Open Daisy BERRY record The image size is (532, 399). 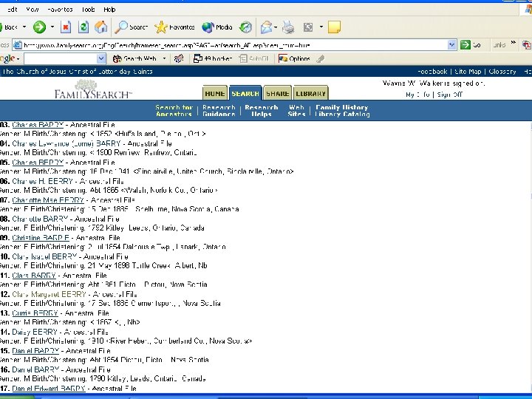pos(34,332)
